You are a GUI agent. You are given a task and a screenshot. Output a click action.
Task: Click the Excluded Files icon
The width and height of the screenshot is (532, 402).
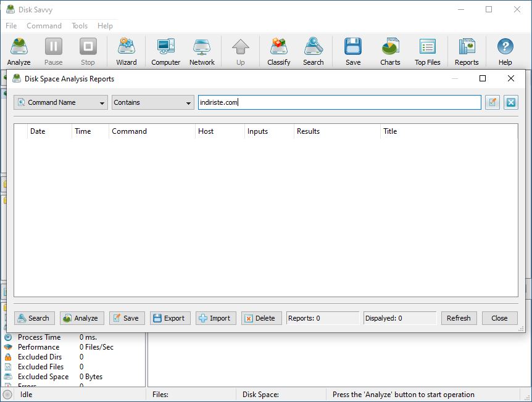click(x=8, y=367)
